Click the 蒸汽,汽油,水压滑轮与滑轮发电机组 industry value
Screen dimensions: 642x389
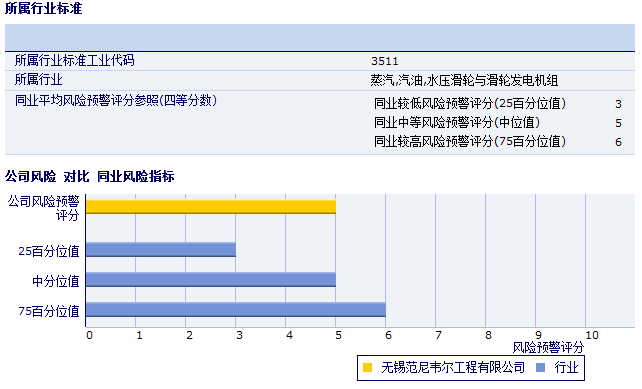(464, 80)
